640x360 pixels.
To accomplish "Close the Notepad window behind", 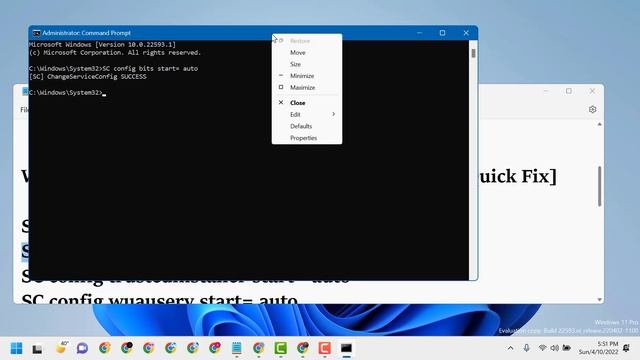I will point(592,91).
